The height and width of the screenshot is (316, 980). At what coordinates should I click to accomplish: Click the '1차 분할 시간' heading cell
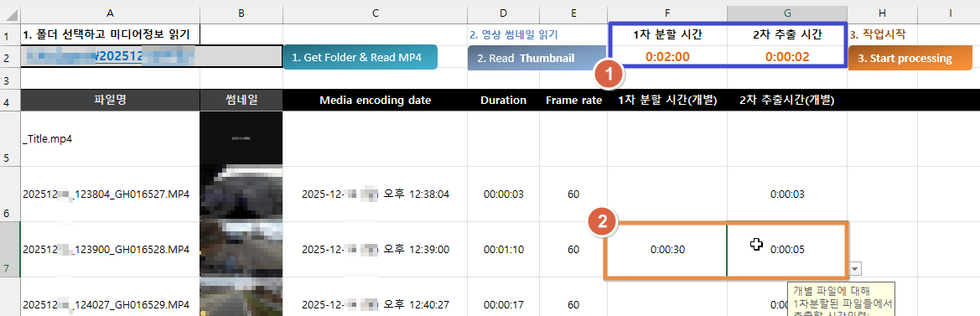pyautogui.click(x=666, y=35)
